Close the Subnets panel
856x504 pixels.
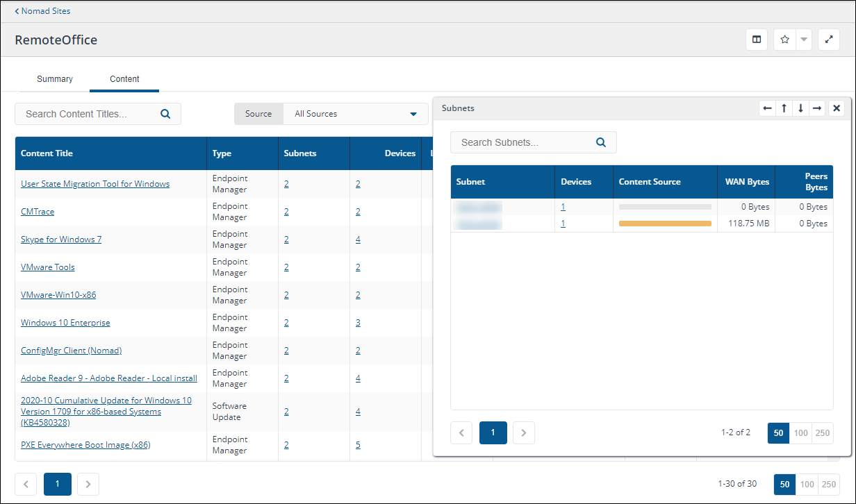[837, 108]
